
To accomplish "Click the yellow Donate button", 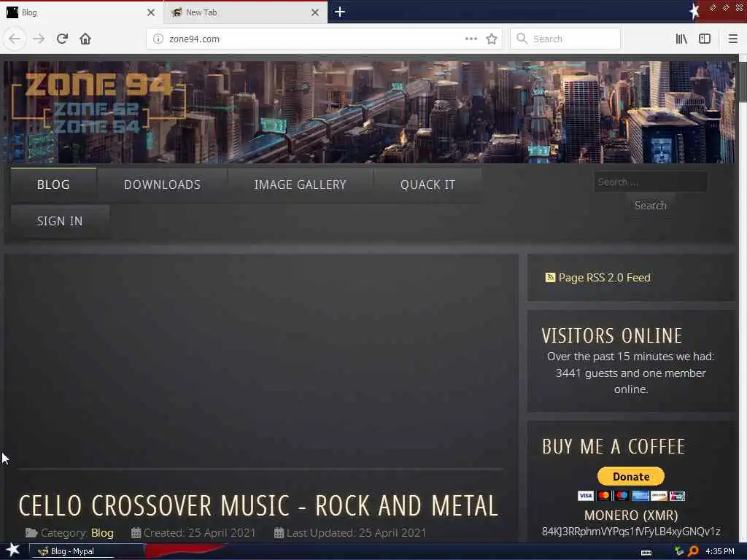I will (x=631, y=476).
